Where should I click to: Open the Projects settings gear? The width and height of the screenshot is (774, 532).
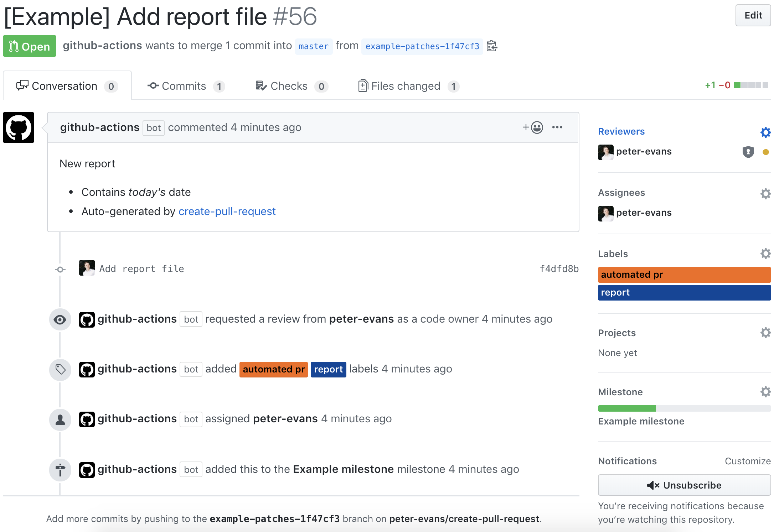click(x=765, y=332)
